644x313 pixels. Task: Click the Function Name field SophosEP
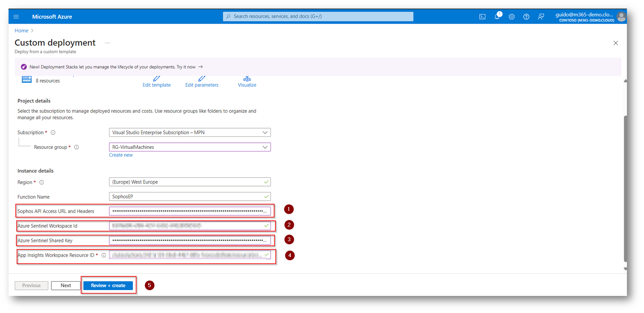(x=190, y=197)
